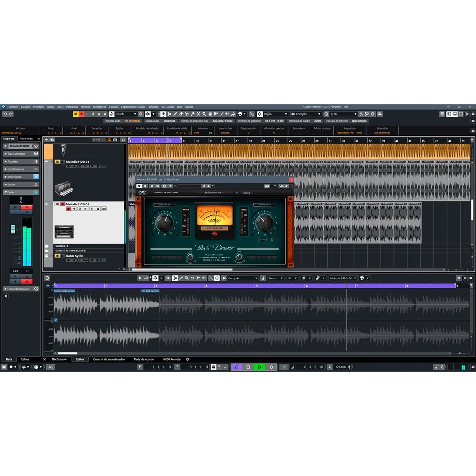Click the UTILS button in BusDriver plugin
476x476 pixels.
pyautogui.click(x=246, y=193)
